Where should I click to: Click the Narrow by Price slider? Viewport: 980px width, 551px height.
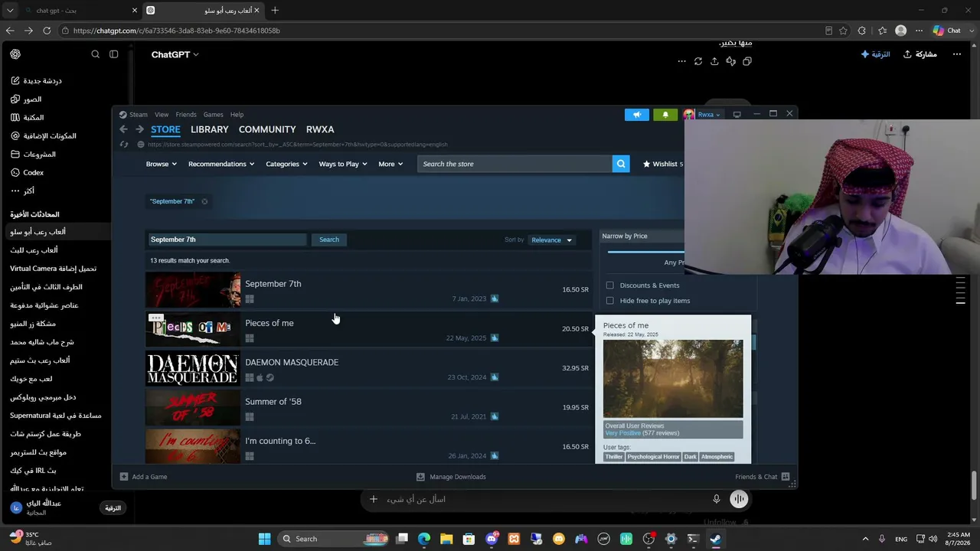tap(645, 251)
